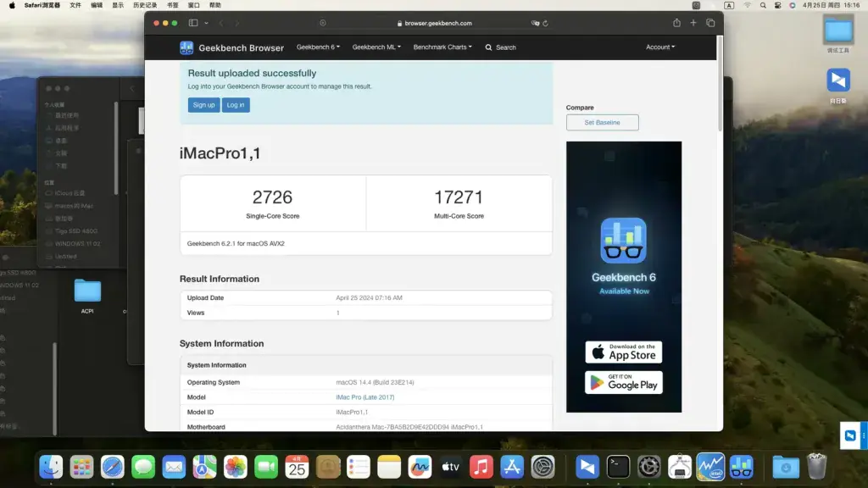Open FaceTime in the dock

tap(266, 467)
